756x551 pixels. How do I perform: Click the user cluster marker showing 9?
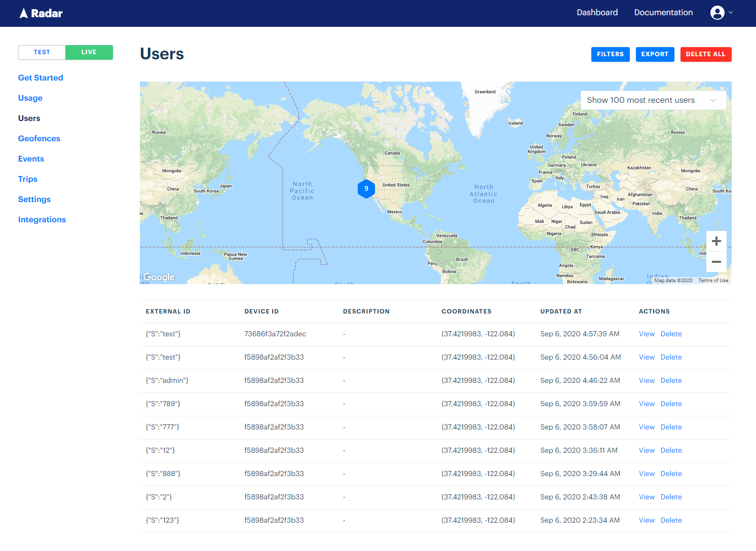tap(366, 188)
